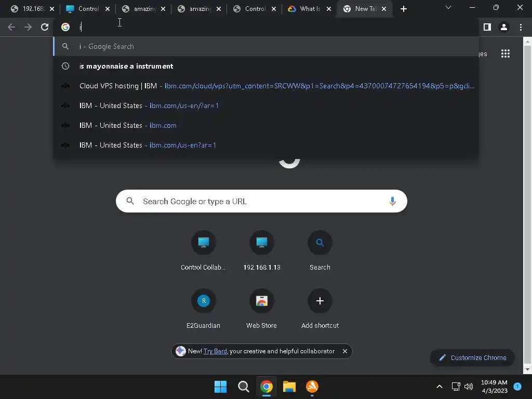This screenshot has width=532, height=399.
Task: Select the Cloud VPS hosting IBM suggestion
Action: [x=266, y=86]
